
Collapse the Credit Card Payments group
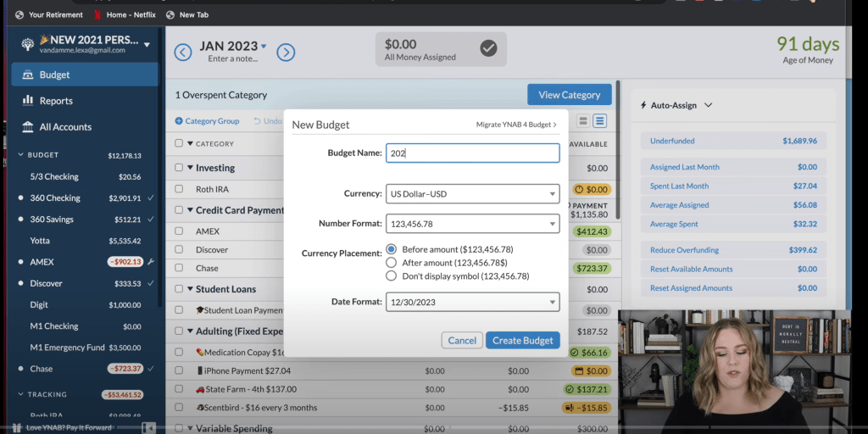pyautogui.click(x=190, y=210)
